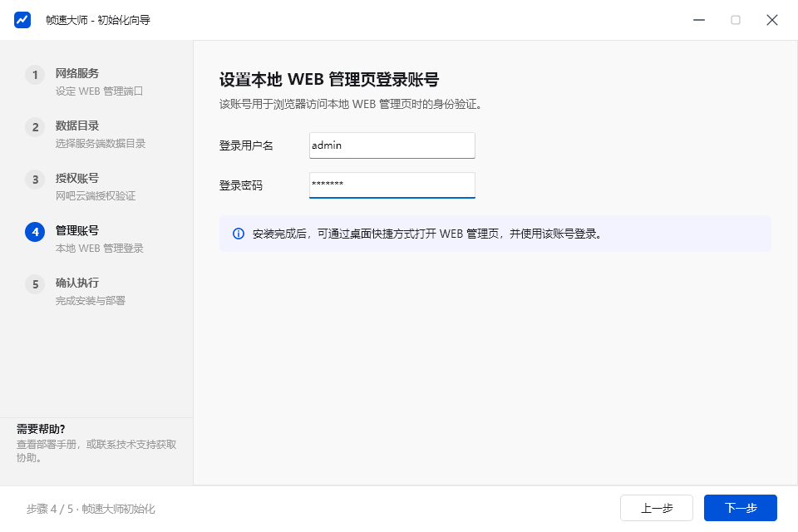
Task: Select step 2 number circle
Action: coord(35,127)
